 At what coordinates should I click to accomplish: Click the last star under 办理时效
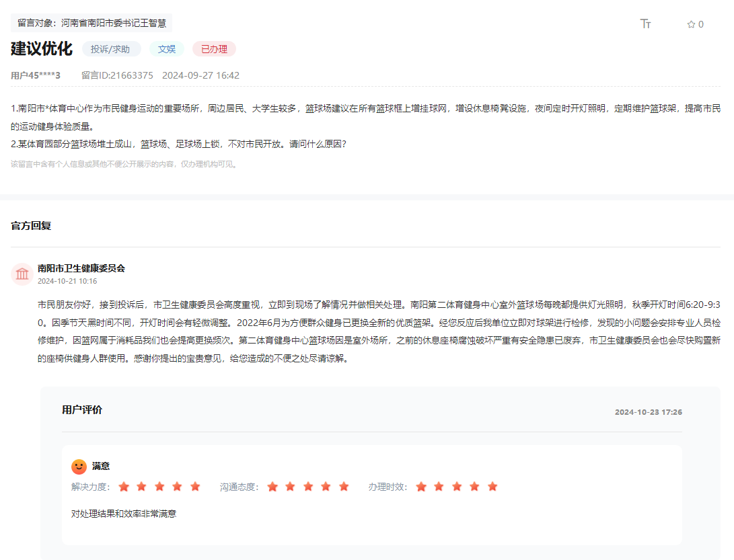pos(492,486)
